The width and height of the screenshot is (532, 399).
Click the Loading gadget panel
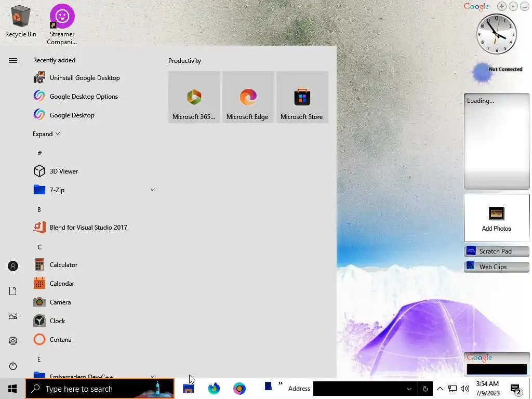(x=497, y=141)
